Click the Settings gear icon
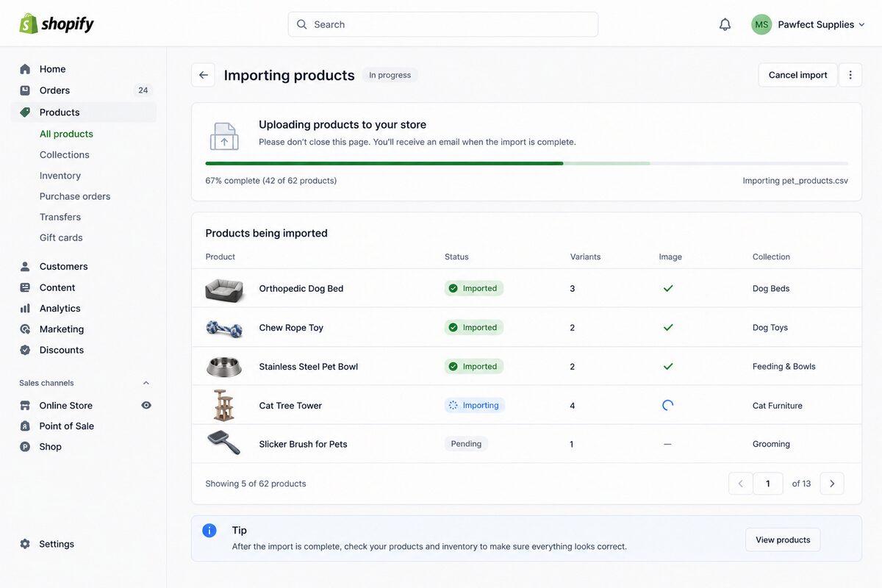The width and height of the screenshot is (882, 588). 25,544
